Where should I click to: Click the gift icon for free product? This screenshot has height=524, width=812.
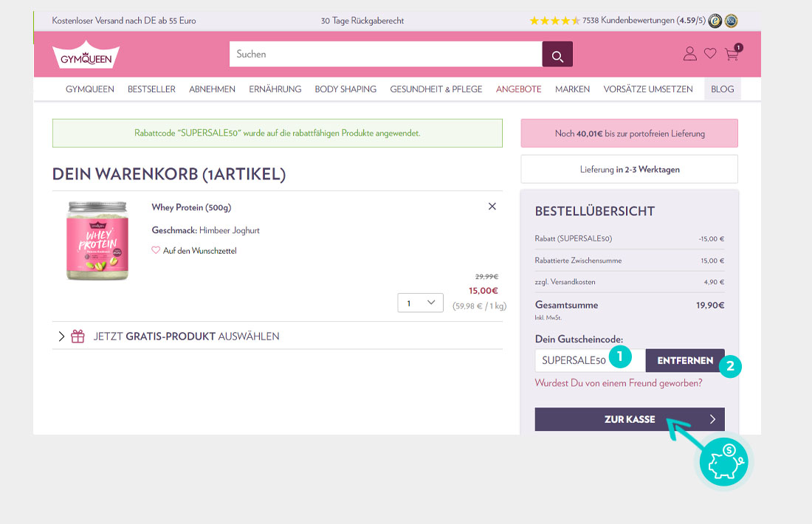click(x=78, y=337)
